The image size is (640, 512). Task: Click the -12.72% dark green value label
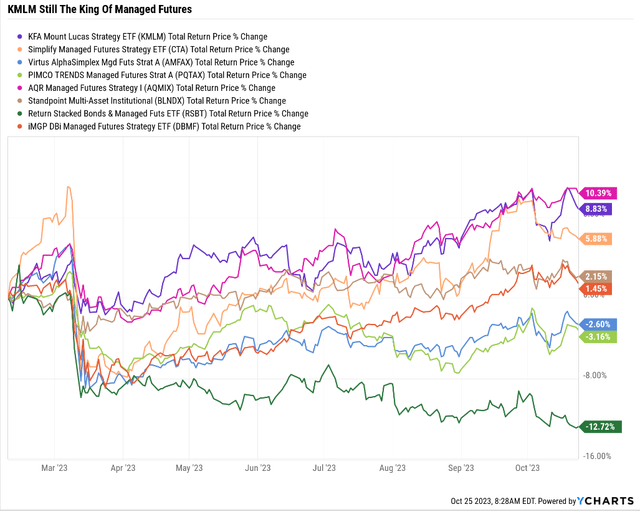(x=603, y=427)
